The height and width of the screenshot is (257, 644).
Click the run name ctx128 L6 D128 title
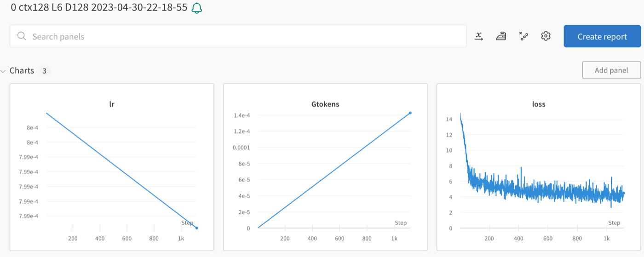click(x=99, y=8)
